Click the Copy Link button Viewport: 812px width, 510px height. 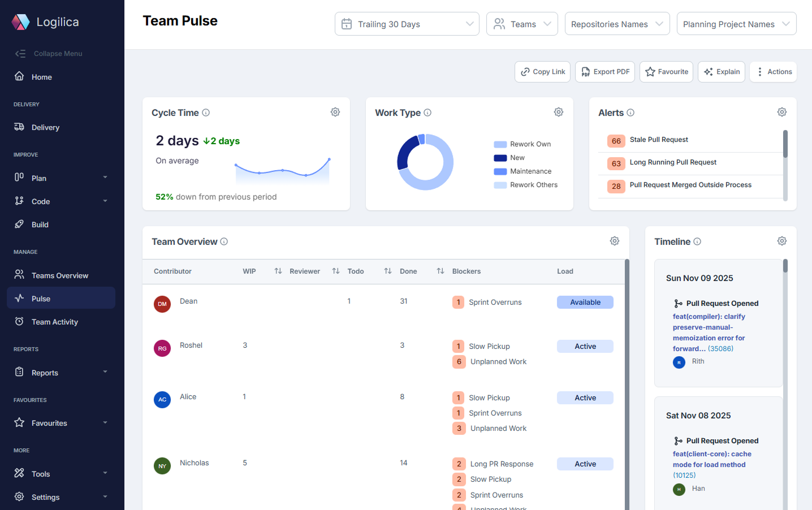[542, 72]
